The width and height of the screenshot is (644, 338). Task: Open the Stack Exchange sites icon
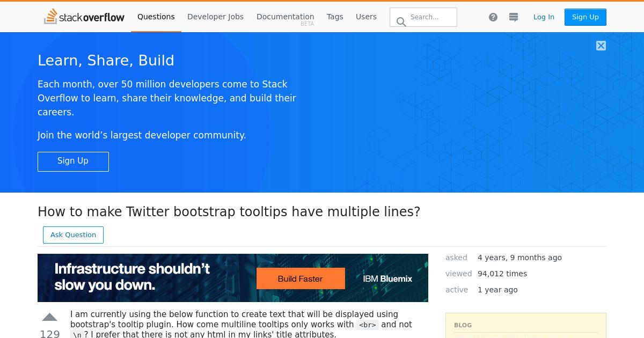tap(514, 17)
